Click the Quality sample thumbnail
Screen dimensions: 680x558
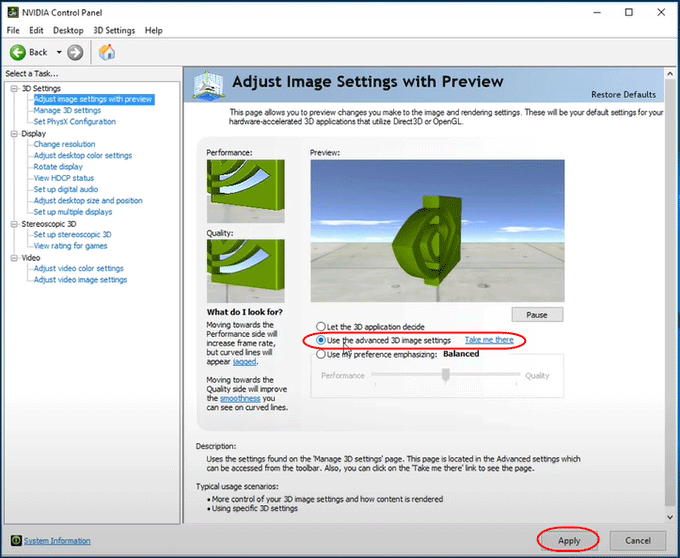tap(245, 271)
